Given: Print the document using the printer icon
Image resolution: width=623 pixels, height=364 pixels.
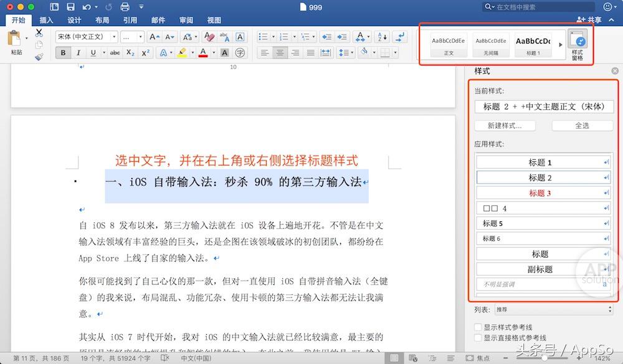Looking at the screenshot, I should click(125, 7).
